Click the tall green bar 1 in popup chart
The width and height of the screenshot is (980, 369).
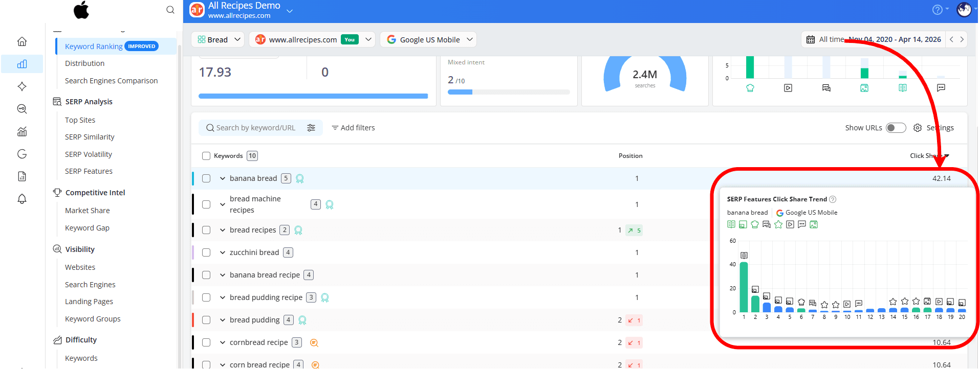tap(744, 287)
